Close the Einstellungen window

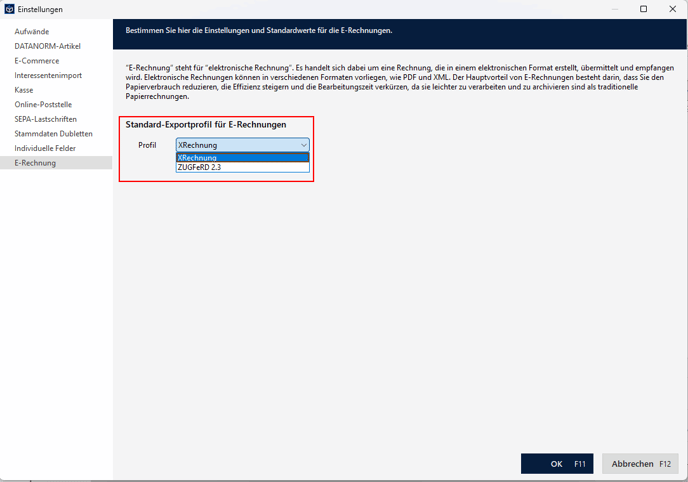(x=672, y=9)
